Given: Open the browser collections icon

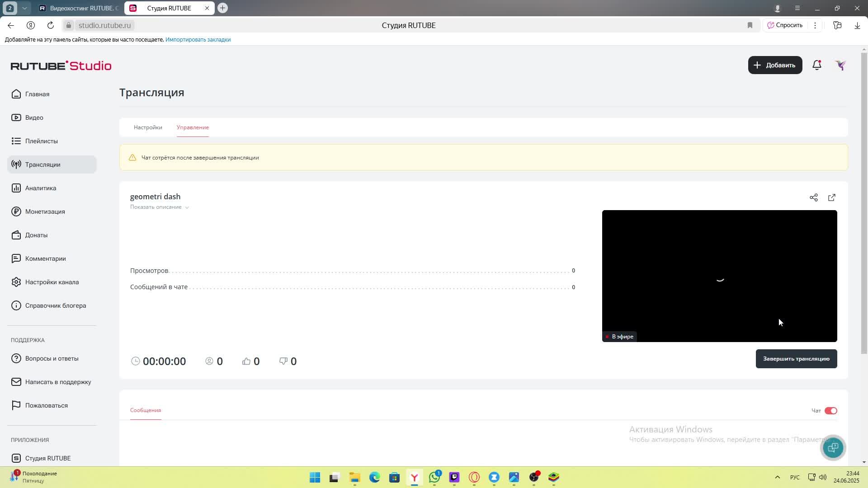Looking at the screenshot, I should [837, 25].
